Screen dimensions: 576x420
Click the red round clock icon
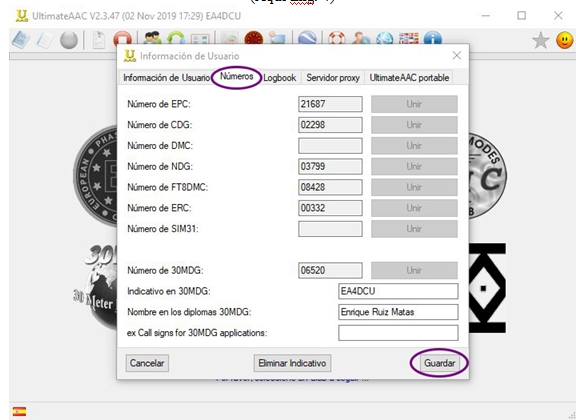[x=253, y=38]
